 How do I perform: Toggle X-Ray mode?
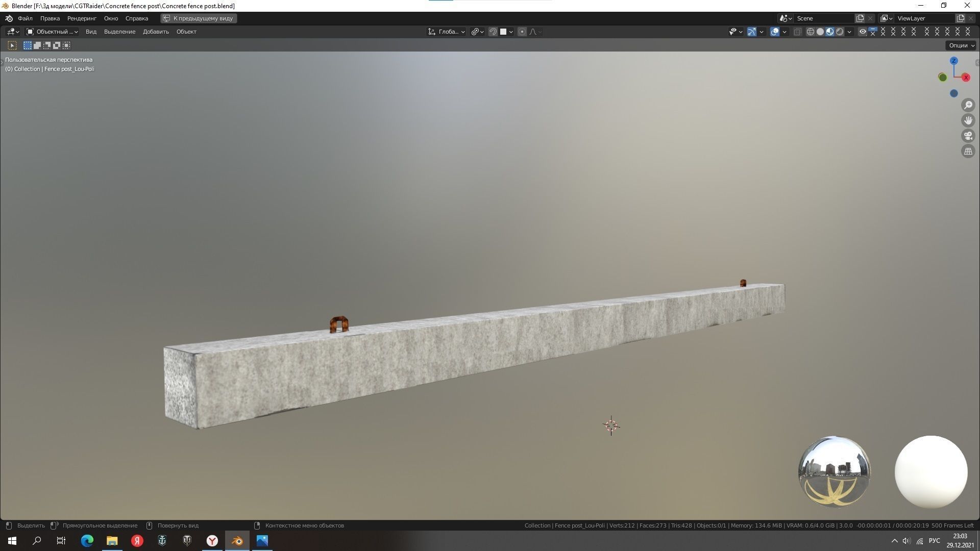[798, 32]
